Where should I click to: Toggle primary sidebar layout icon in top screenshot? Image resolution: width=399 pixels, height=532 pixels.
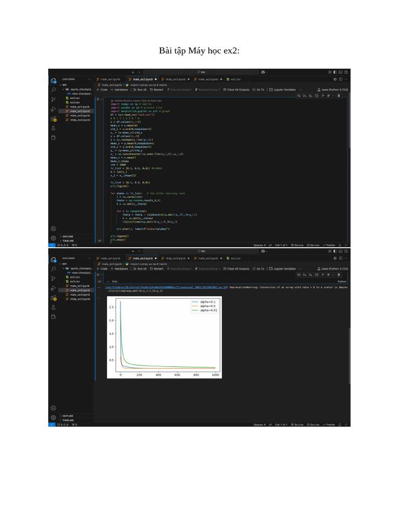coord(335,72)
